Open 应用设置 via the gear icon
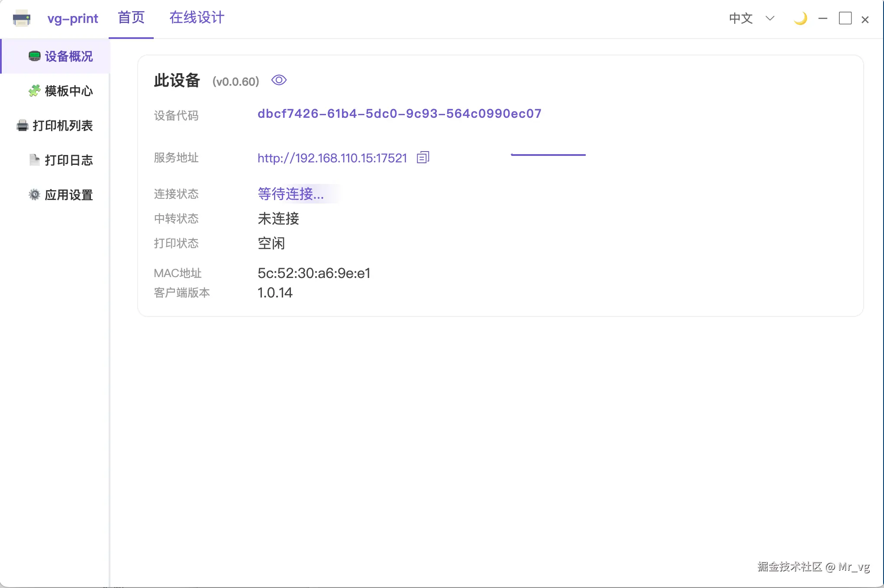The image size is (884, 588). click(34, 195)
